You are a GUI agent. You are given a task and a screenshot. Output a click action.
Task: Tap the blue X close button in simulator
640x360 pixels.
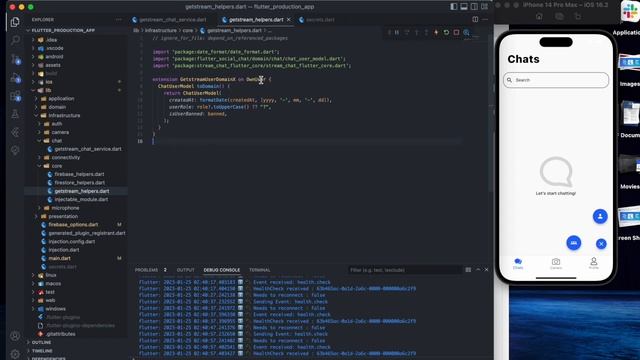click(x=601, y=244)
